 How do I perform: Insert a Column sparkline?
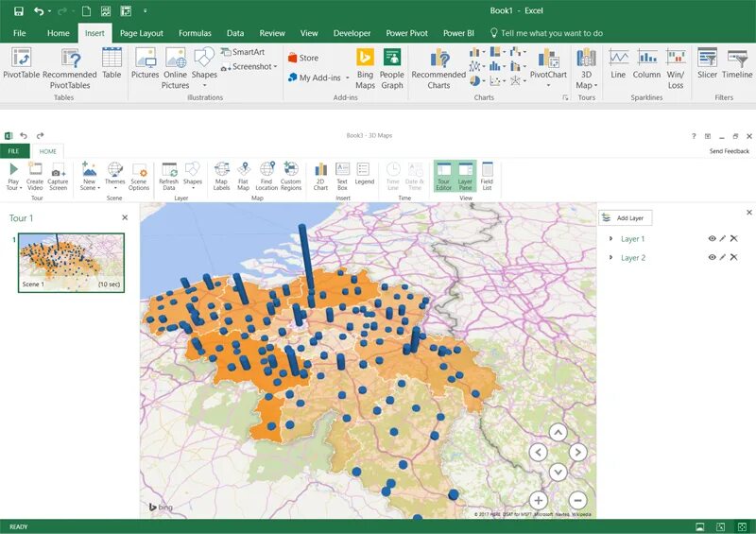tap(646, 63)
